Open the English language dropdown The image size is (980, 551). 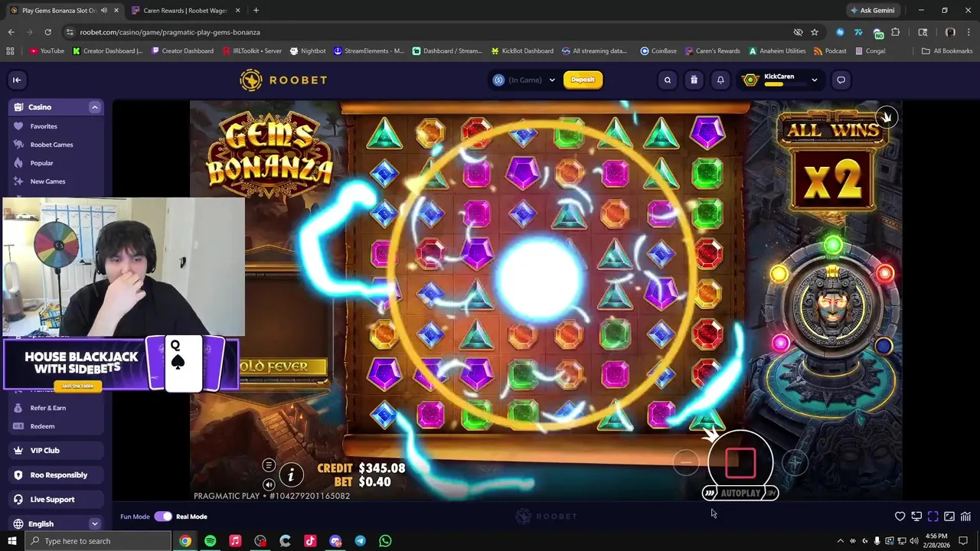[57, 524]
